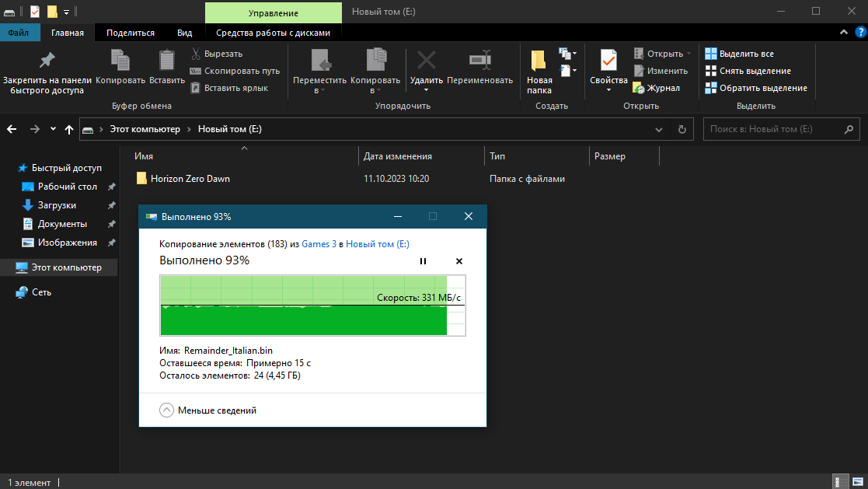The height and width of the screenshot is (489, 868).
Task: Click Обратить выделение command
Action: 755,88
